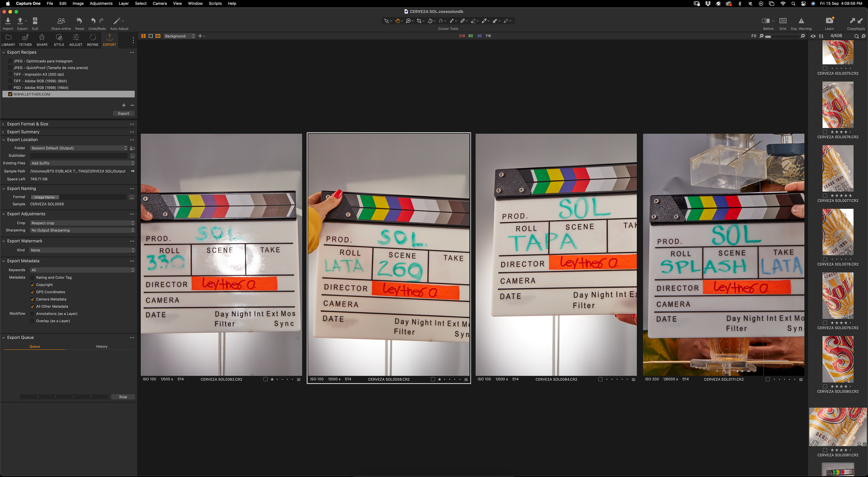Click the Copy adjustments up-arrow icon
Viewport: 868px width, 477px height.
pos(852,21)
